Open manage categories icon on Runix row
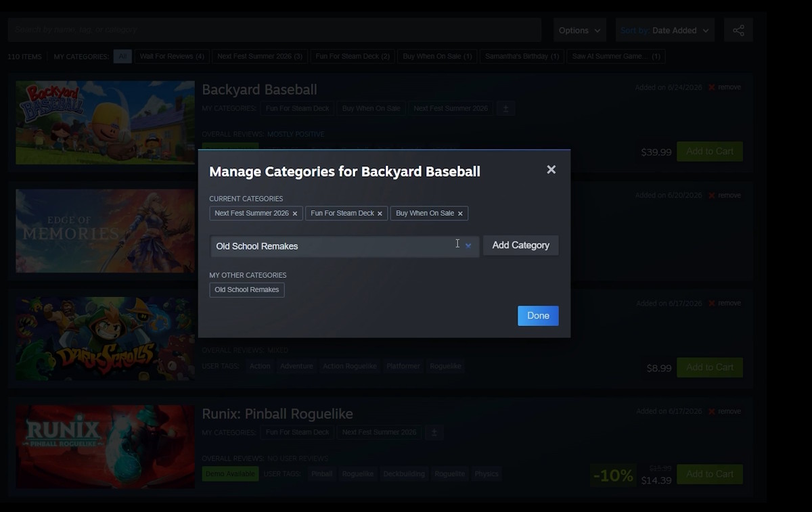 pyautogui.click(x=434, y=432)
